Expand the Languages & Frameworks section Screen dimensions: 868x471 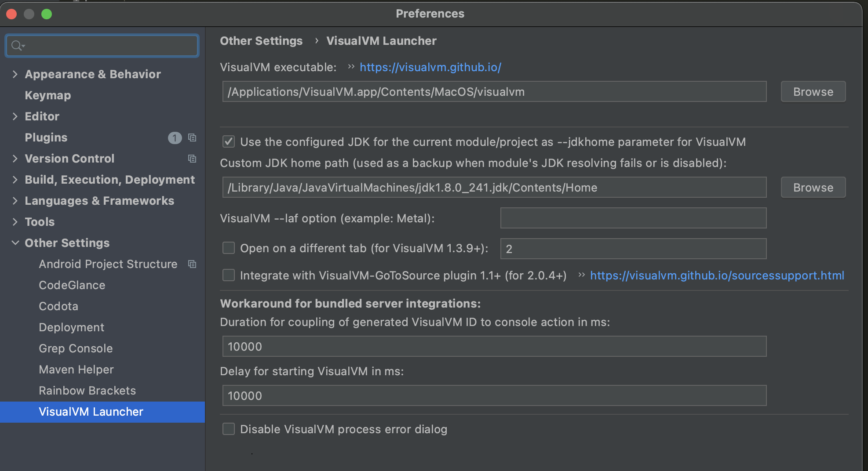[x=15, y=201]
